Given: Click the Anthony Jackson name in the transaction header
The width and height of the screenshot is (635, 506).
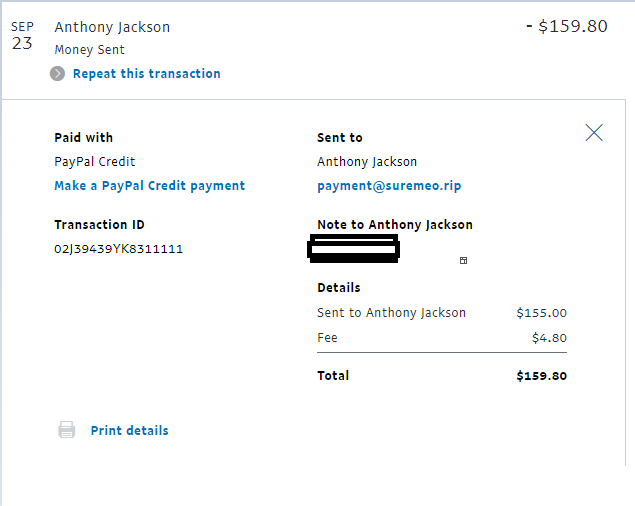Looking at the screenshot, I should (x=112, y=27).
